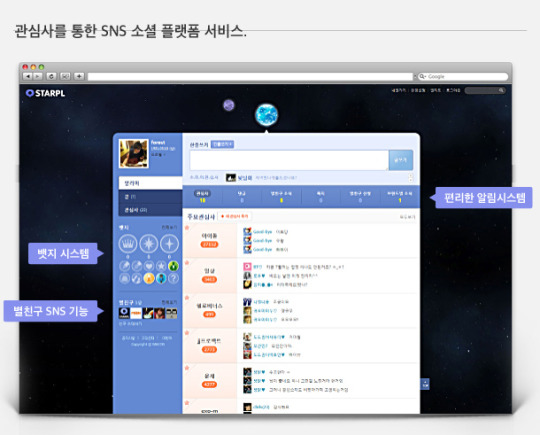Viewport: 540px width, 435px height.
Task: Click the blue person badge icon
Action: 161,278
